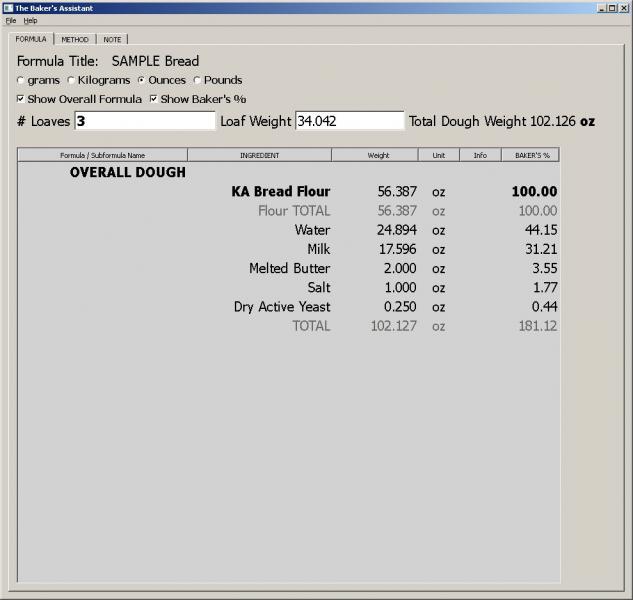Screen dimensions: 633x600
Task: Click the Formula / Subformula Name header
Action: (x=102, y=155)
